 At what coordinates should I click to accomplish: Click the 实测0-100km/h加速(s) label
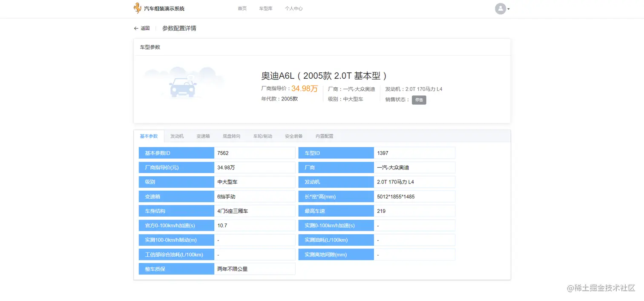(x=336, y=226)
